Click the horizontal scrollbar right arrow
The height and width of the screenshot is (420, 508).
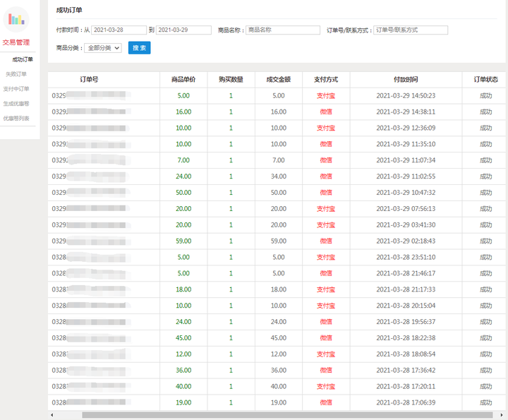[x=502, y=415]
